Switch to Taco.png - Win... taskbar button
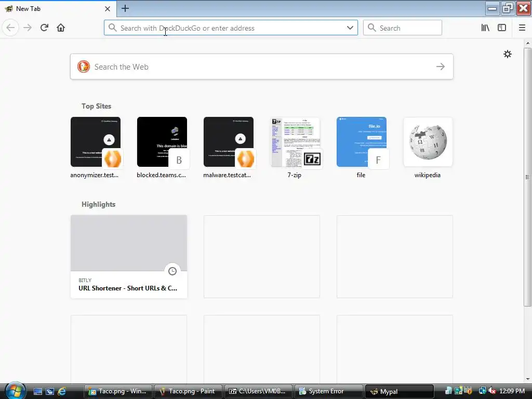Image resolution: width=532 pixels, height=399 pixels. coord(118,391)
